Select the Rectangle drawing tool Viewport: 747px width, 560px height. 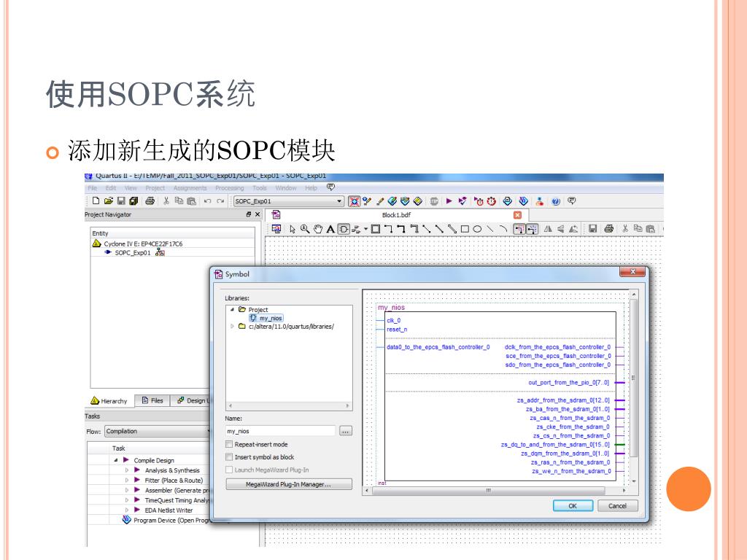tap(465, 229)
